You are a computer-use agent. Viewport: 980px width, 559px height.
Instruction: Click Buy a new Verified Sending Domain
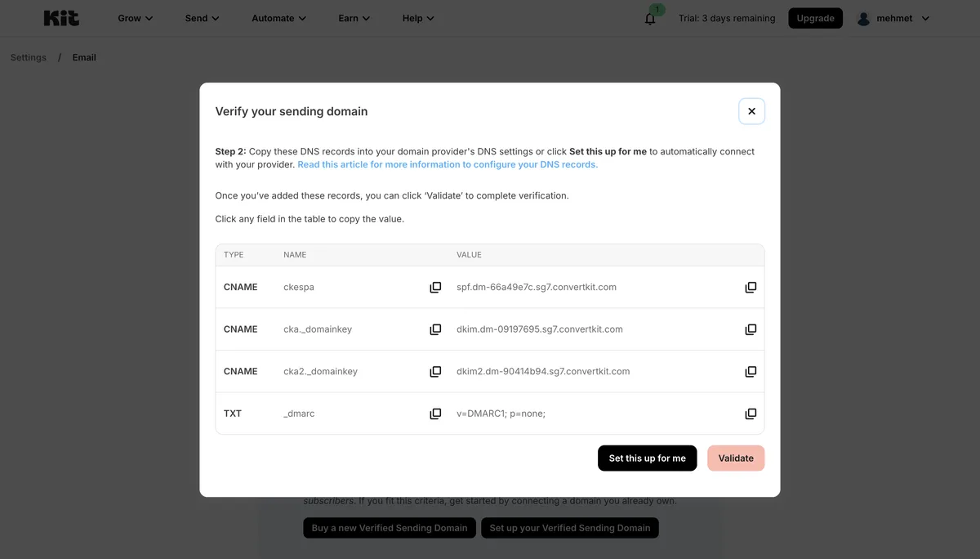tap(390, 528)
